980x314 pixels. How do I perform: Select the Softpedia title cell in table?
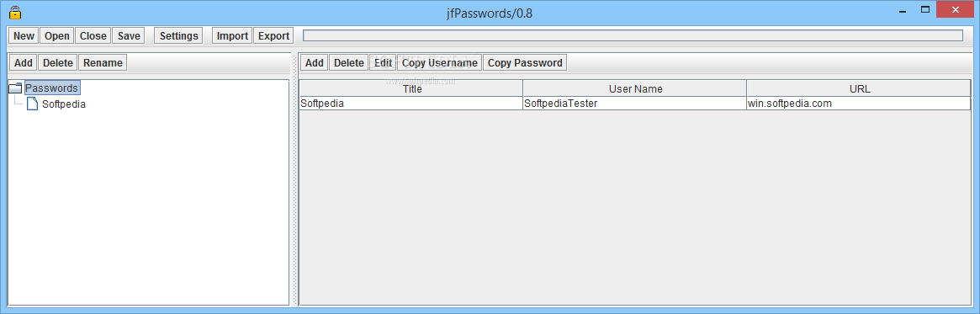pyautogui.click(x=411, y=104)
